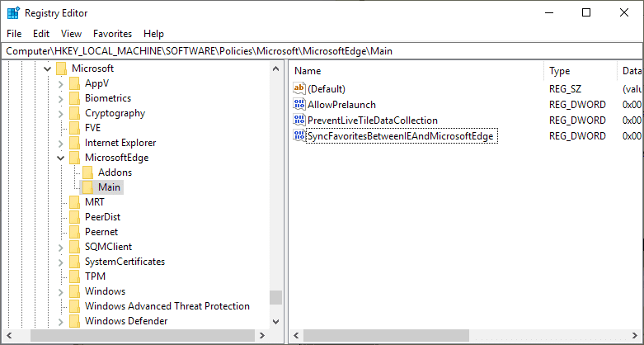Click tree pane vertical scrollbar down arrow
Image resolution: width=644 pixels, height=345 pixels.
pos(276,321)
